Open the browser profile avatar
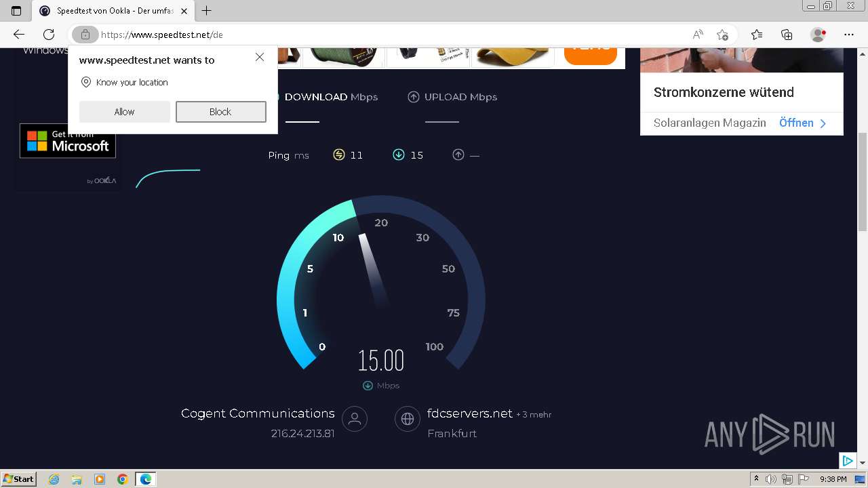The height and width of the screenshot is (488, 868). click(818, 35)
